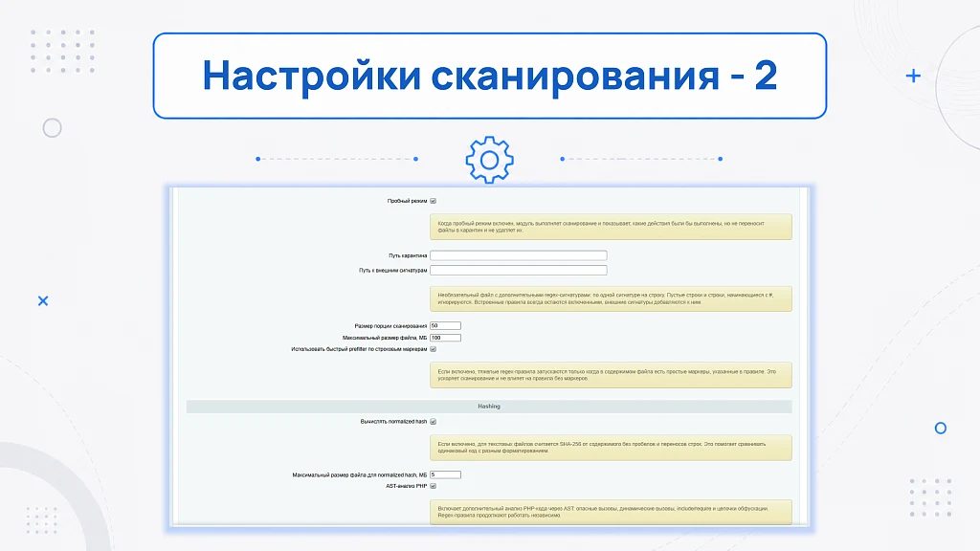This screenshot has height=551, width=980.
Task: Click the note starting 'Когда пробный режим включен'
Action: pos(611,227)
